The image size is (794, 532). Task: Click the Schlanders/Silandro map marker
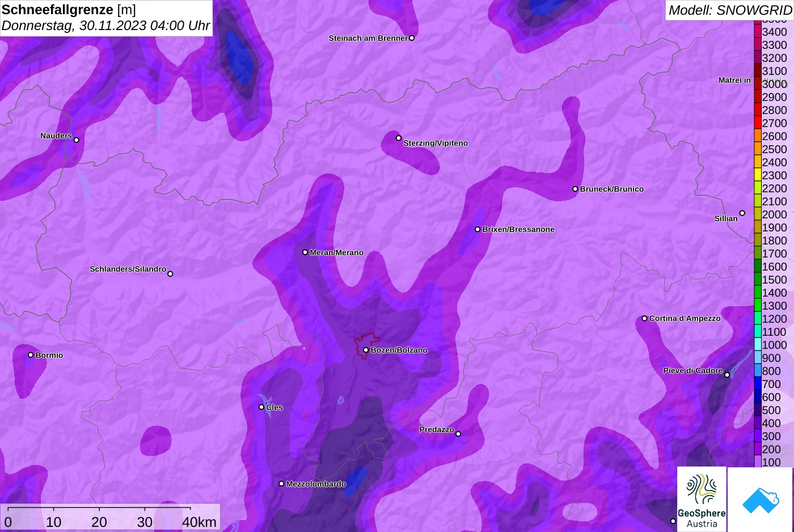click(x=170, y=274)
